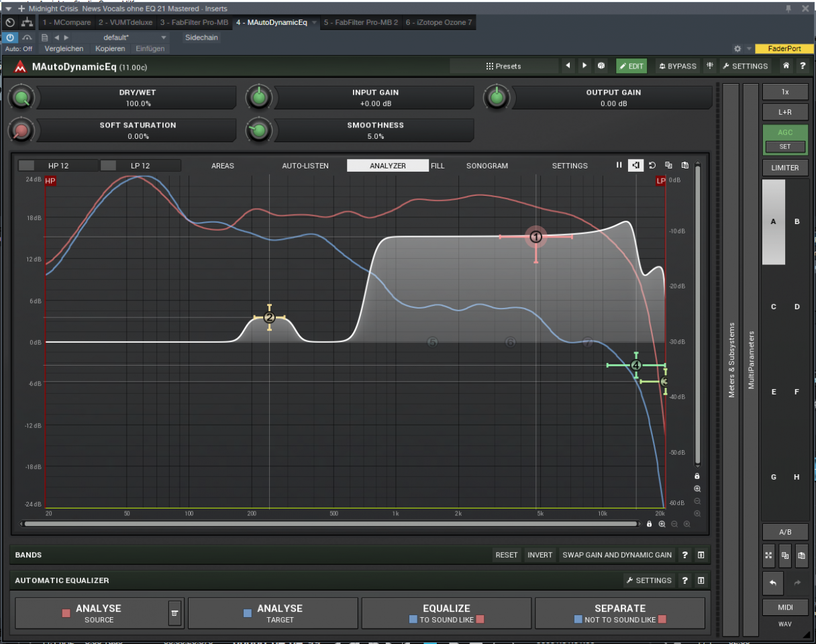Click SEPARATE not to sound like button
Screen dimensions: 816x644
coord(620,612)
